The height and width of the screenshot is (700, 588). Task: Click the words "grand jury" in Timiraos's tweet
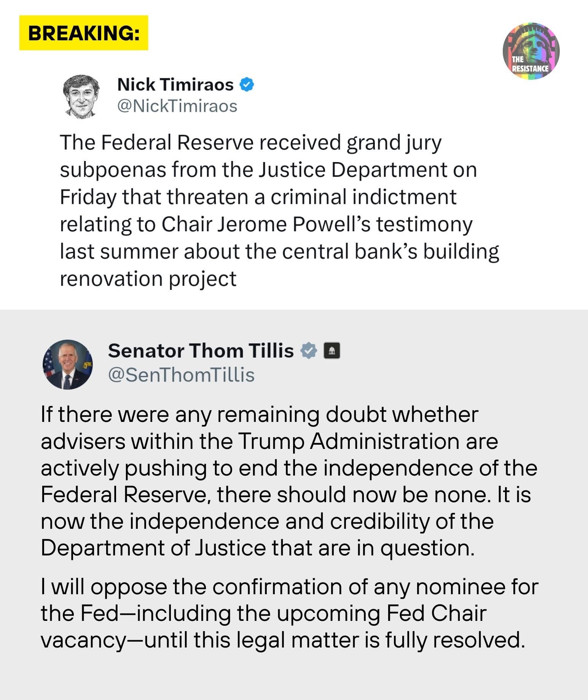[x=394, y=143]
